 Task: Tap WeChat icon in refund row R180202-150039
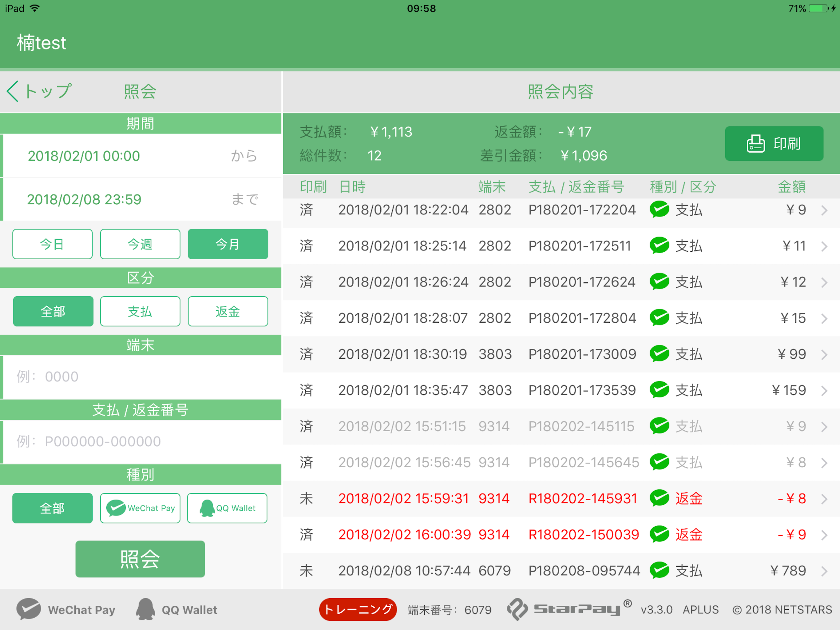(x=659, y=534)
